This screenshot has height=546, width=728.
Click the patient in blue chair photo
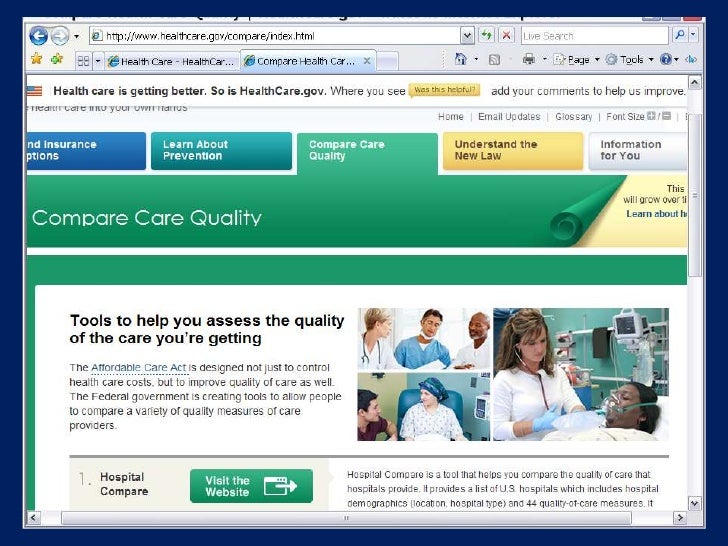pos(423,407)
